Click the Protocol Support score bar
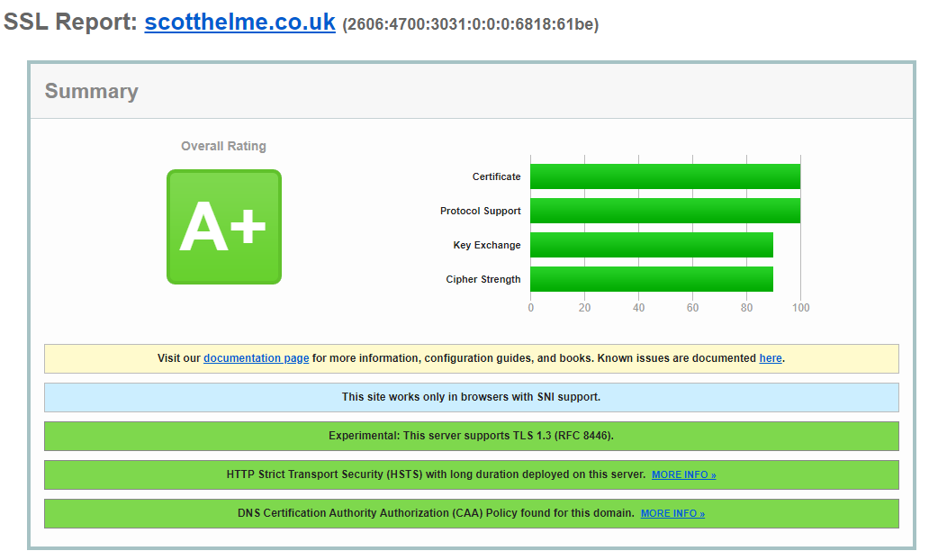The image size is (929, 560). click(665, 211)
